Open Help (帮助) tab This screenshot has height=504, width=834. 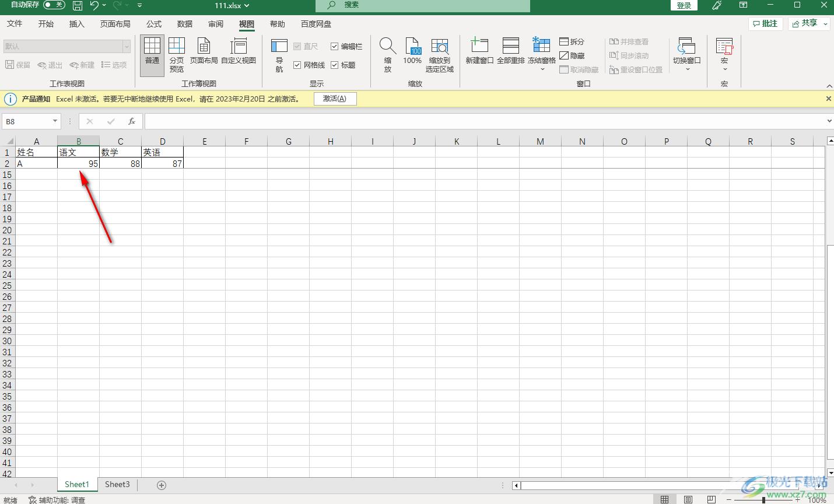(278, 24)
